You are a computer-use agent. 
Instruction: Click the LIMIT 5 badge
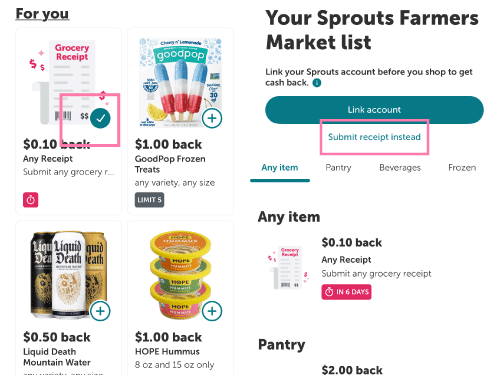(x=149, y=200)
